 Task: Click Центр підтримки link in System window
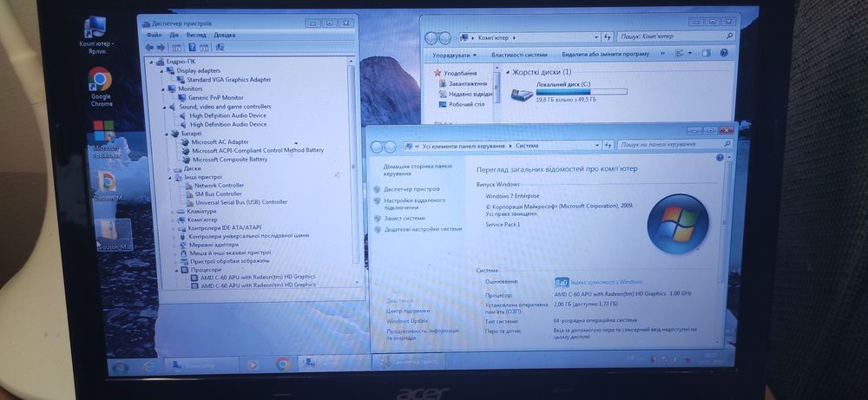(x=409, y=311)
